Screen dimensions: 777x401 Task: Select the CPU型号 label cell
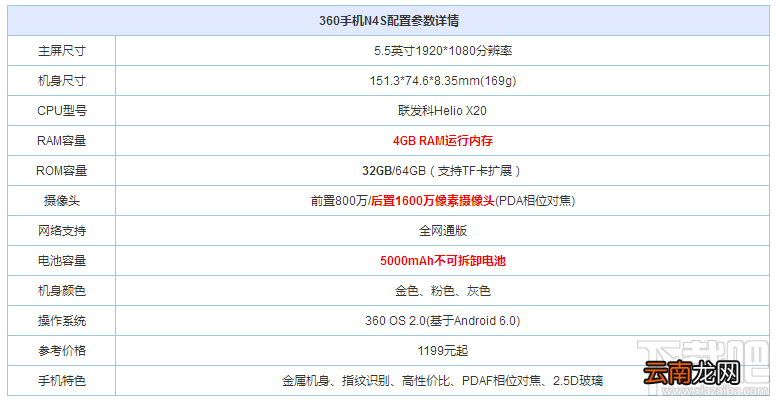[x=61, y=111]
